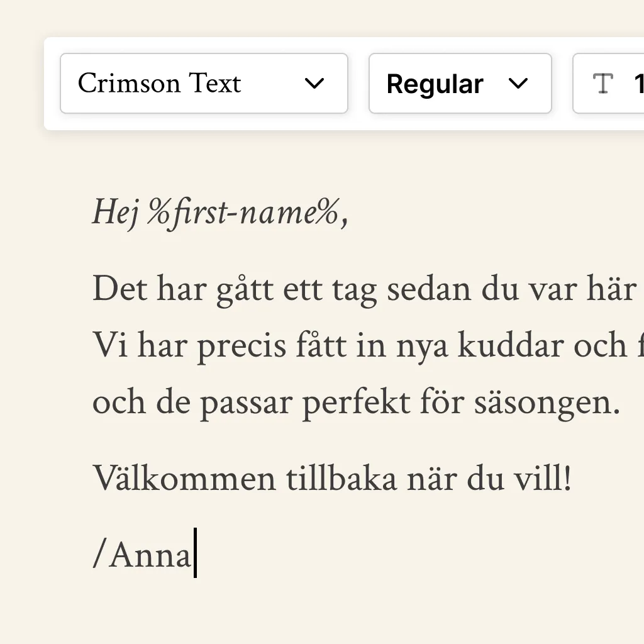Select the greeting line Hej %first-name%
The image size is (644, 644).
click(220, 214)
